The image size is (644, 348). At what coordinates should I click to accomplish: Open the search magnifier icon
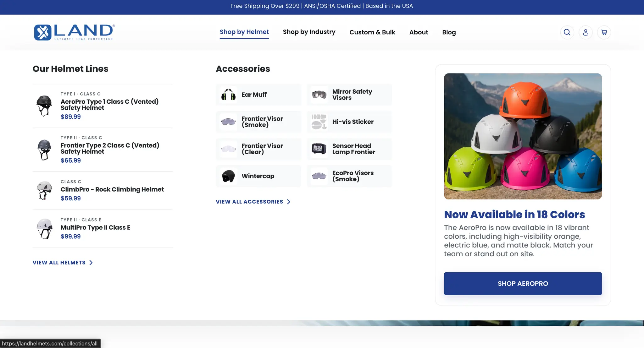567,32
